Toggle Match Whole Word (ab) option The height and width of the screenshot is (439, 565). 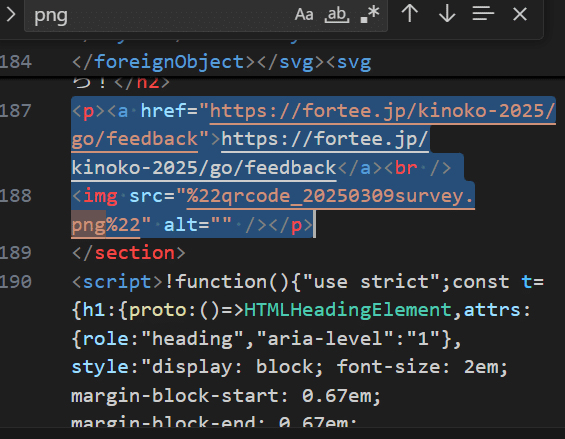(337, 15)
